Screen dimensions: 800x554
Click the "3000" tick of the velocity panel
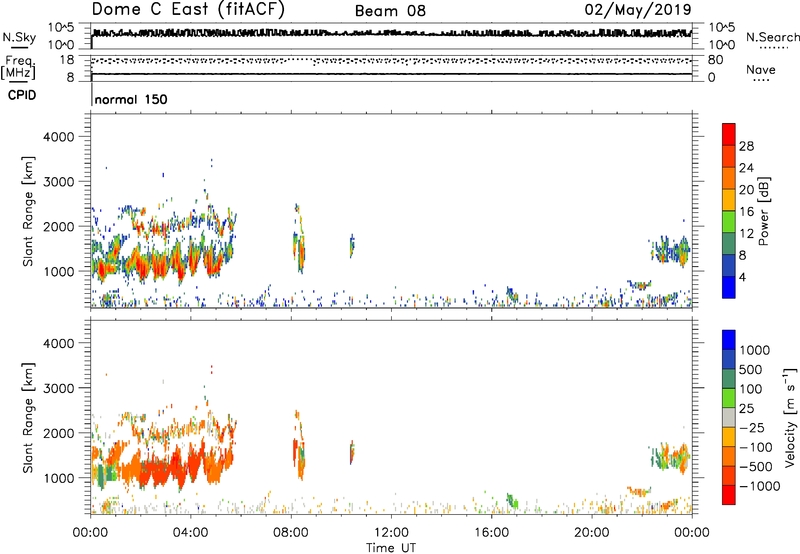pyautogui.click(x=58, y=388)
